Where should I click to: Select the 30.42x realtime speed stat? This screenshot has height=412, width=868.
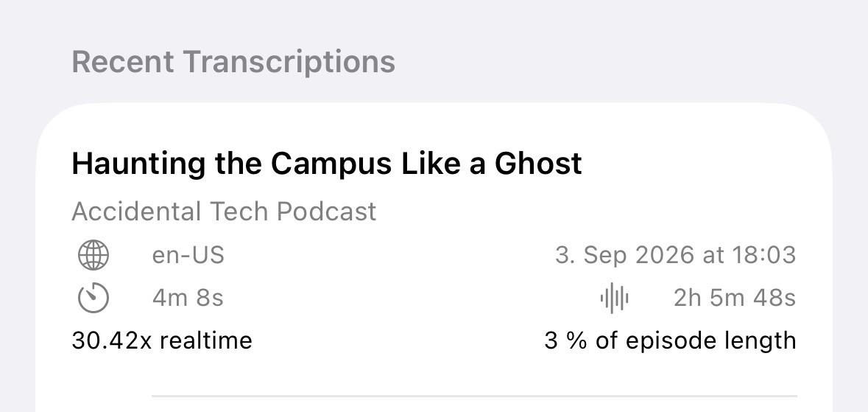(162, 341)
